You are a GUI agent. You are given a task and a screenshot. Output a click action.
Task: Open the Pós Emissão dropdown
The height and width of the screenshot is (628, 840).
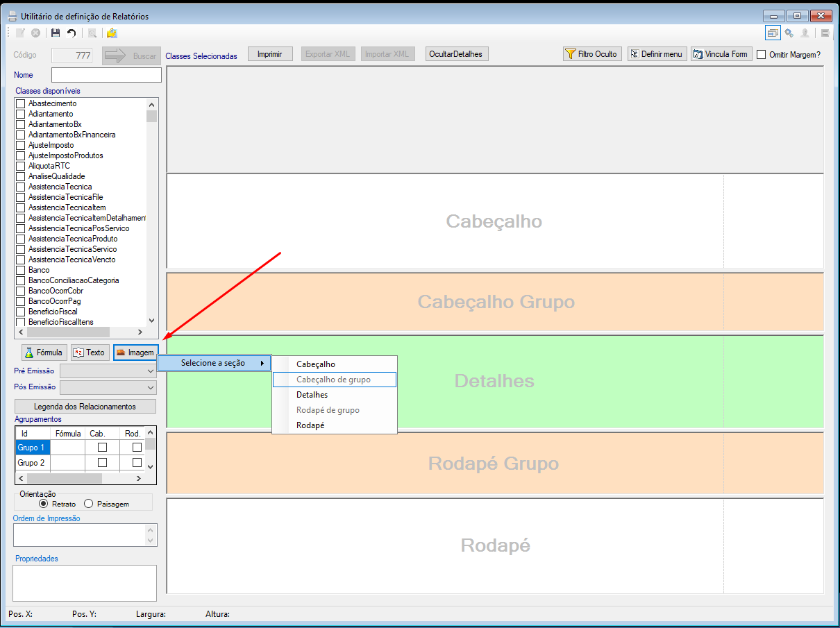(108, 387)
